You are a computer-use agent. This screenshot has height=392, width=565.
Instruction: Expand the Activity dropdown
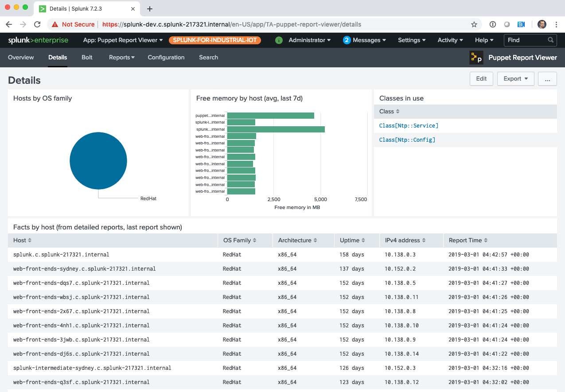click(450, 40)
